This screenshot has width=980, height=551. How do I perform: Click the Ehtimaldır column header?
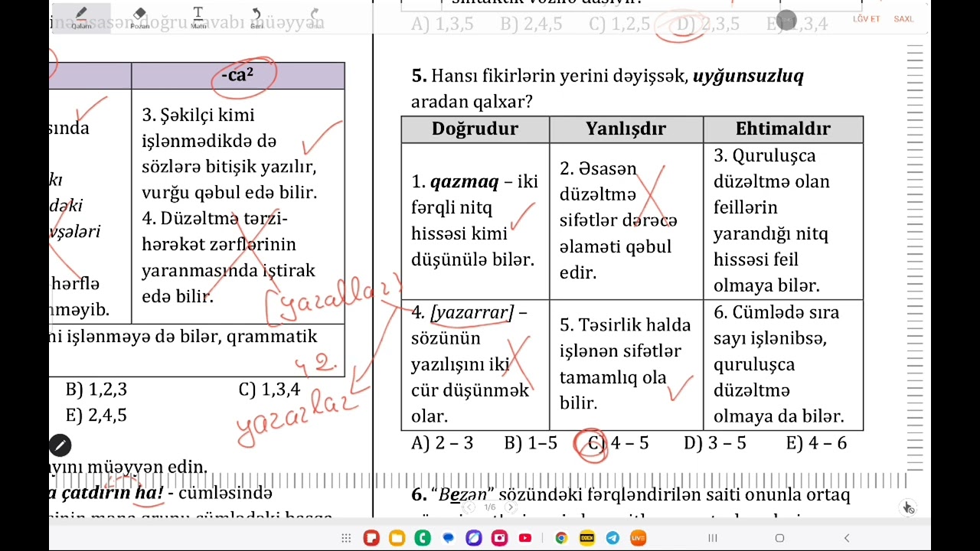(782, 129)
